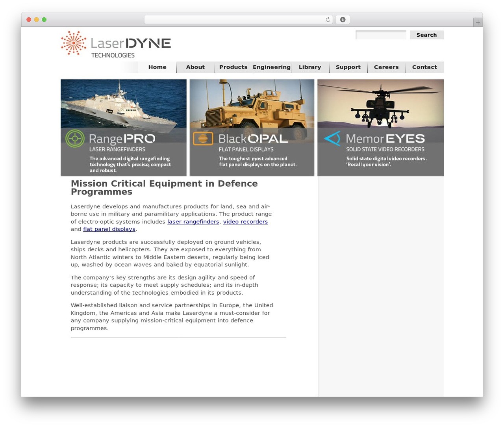Click the MemorEYES product title

[385, 139]
